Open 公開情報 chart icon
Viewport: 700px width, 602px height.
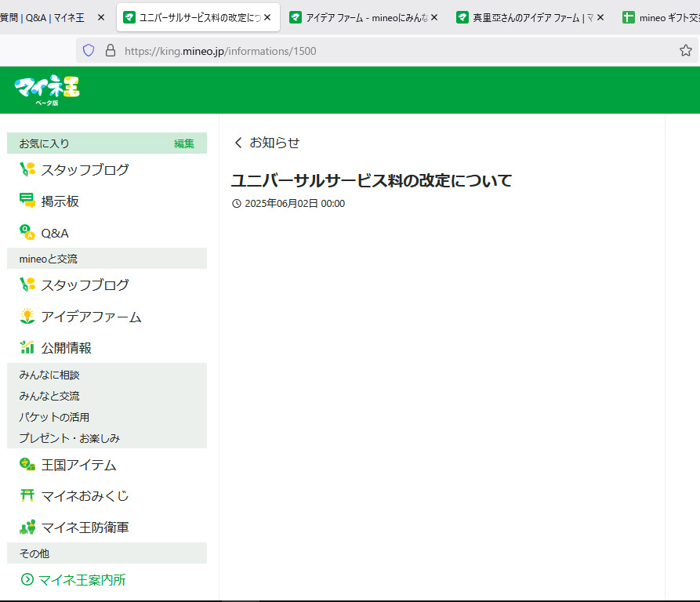tap(27, 347)
